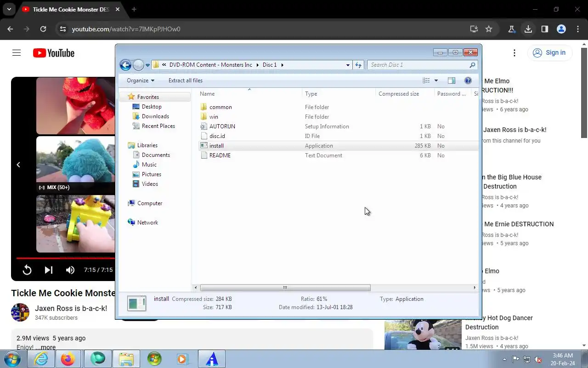Expand the arrow after Disc 1 breadcrumb
This screenshot has height=368, width=588.
point(282,65)
